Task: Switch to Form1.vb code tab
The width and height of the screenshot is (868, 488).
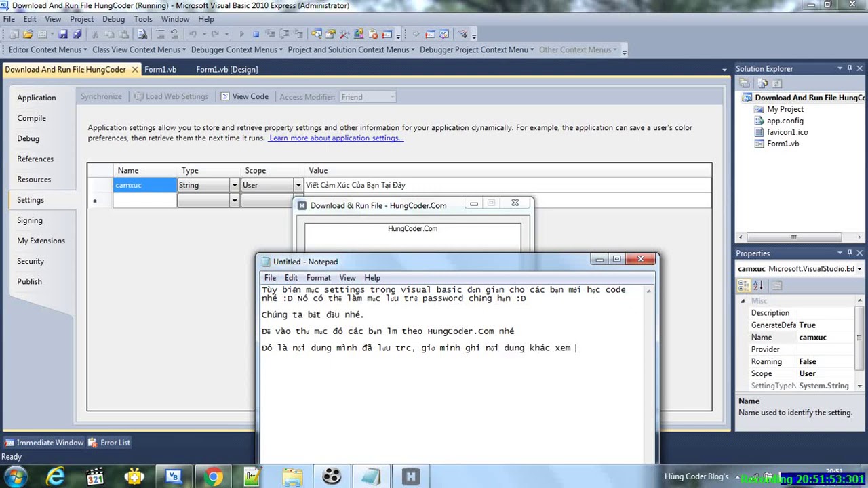Action: click(160, 69)
